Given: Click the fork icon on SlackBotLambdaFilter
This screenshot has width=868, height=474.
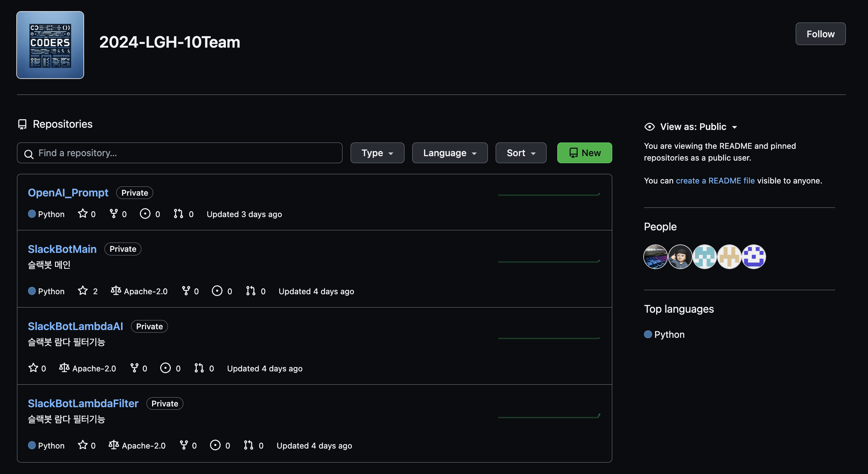Looking at the screenshot, I should tap(184, 445).
